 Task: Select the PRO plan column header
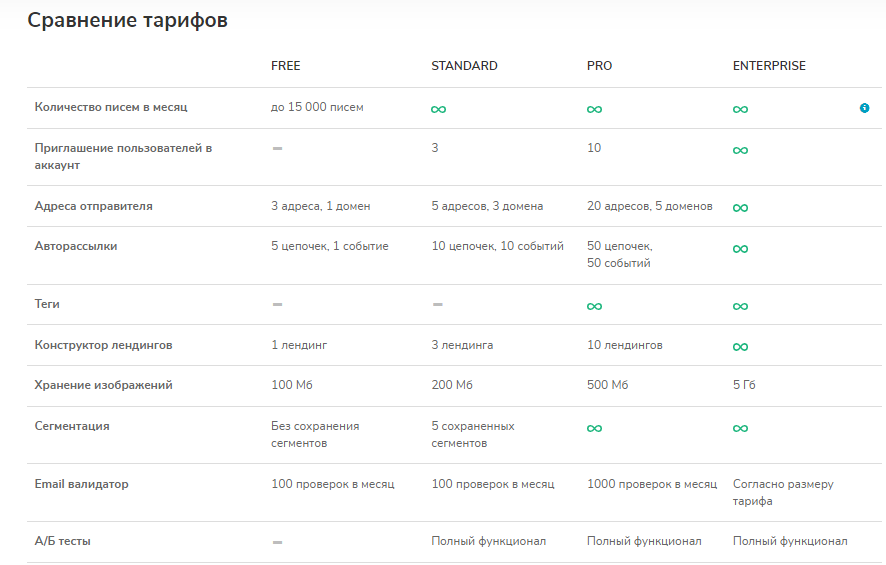coord(599,66)
